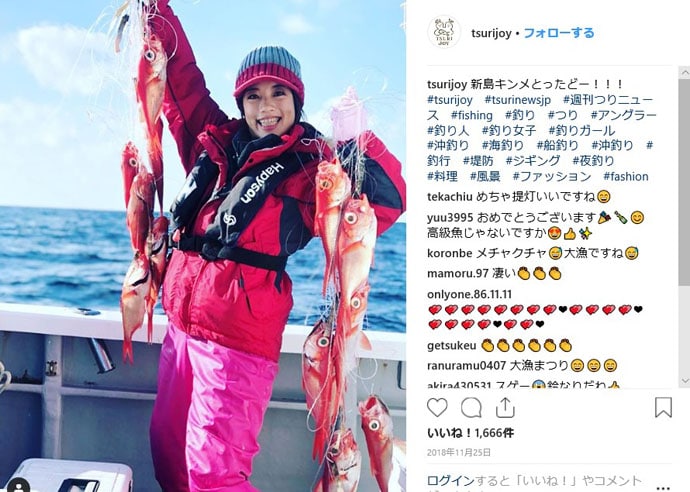Click the scrollbar down arrow in comments
Viewport: 690px width, 492px height.
[x=685, y=381]
